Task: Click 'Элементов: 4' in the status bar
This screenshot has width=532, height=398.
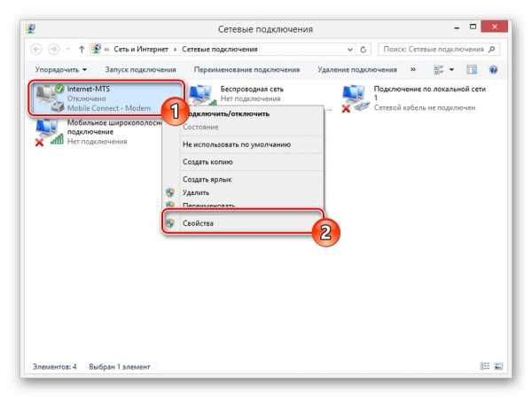Action: (x=54, y=367)
